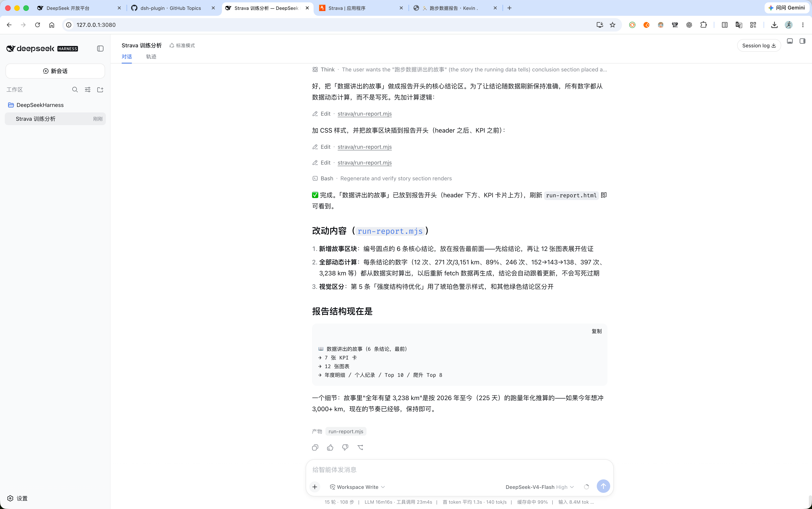812x509 pixels.
Task: Collapse the left sidebar panel icon
Action: pyautogui.click(x=100, y=49)
